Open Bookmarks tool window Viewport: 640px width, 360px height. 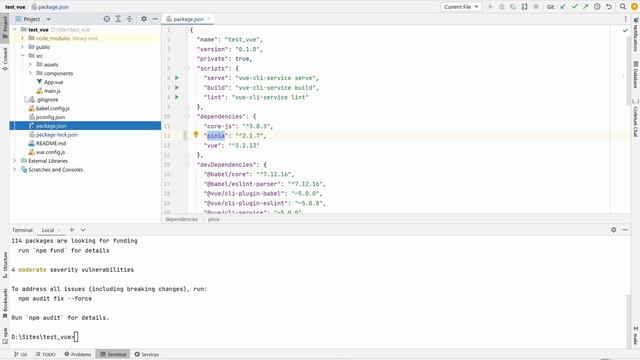[5, 303]
